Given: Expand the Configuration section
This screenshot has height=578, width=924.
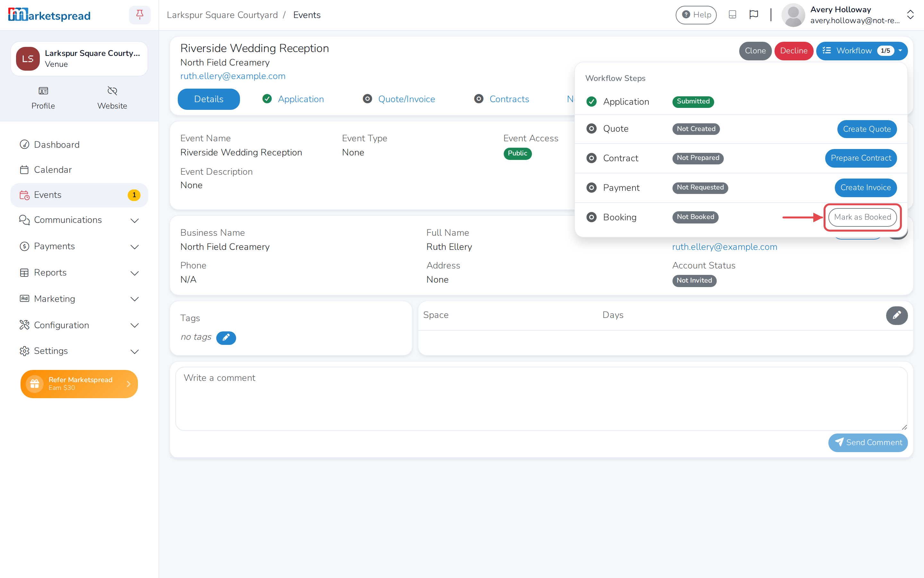Looking at the screenshot, I should (x=79, y=325).
